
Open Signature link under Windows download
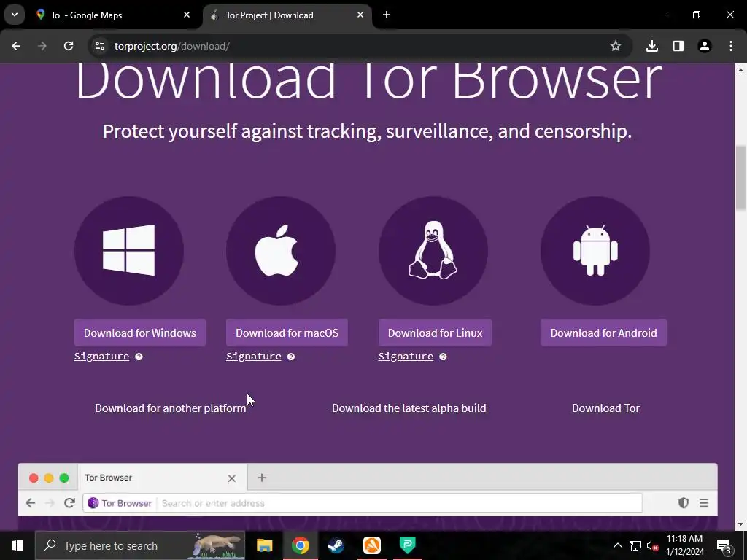101,357
